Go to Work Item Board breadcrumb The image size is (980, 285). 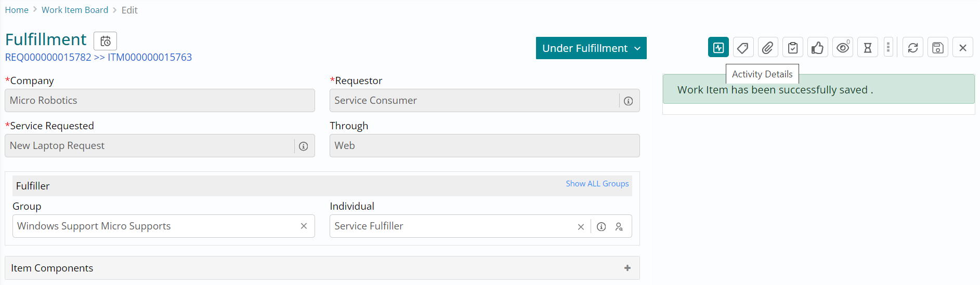click(x=75, y=10)
